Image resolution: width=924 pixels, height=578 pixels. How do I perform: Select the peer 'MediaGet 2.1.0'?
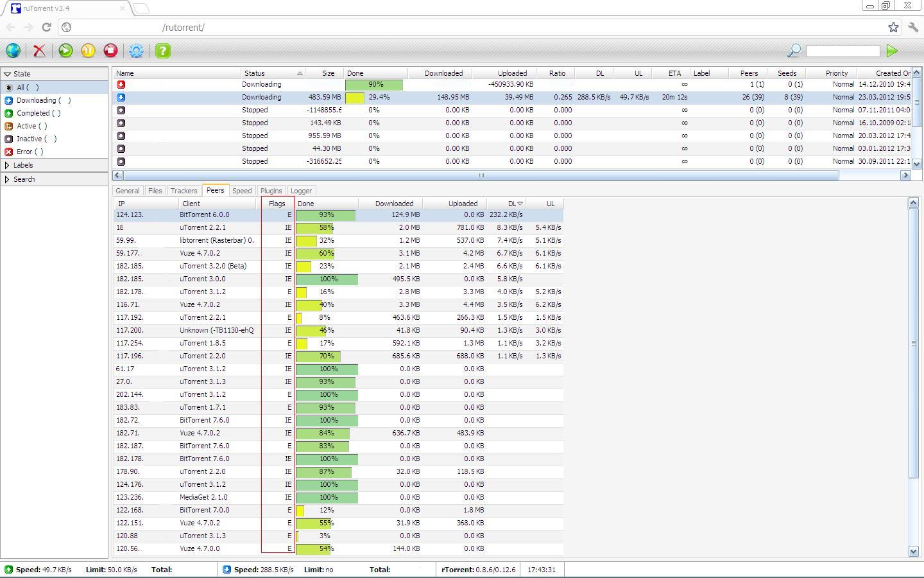click(x=339, y=498)
